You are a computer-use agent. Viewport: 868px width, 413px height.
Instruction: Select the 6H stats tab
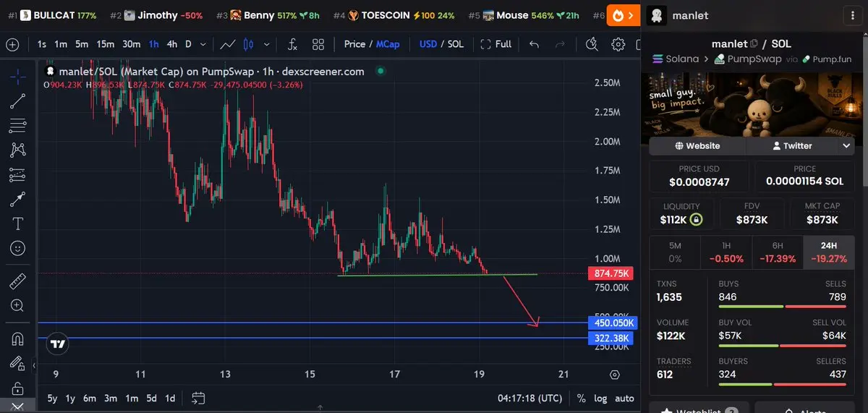click(x=778, y=252)
